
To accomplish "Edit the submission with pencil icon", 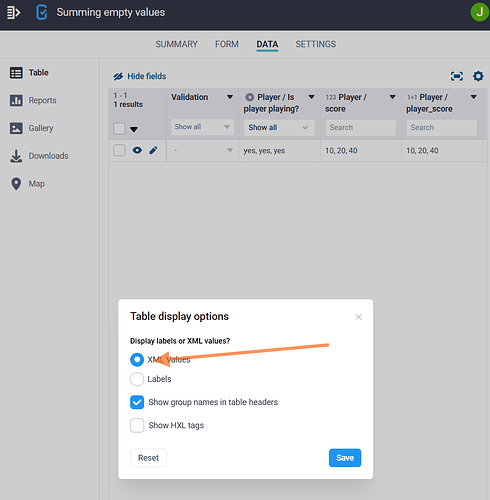I will (153, 150).
